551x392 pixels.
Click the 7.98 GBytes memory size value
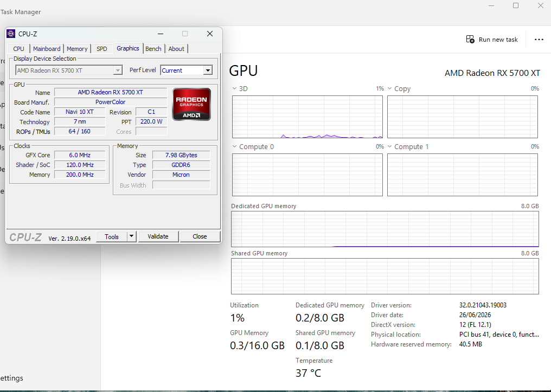click(x=181, y=155)
